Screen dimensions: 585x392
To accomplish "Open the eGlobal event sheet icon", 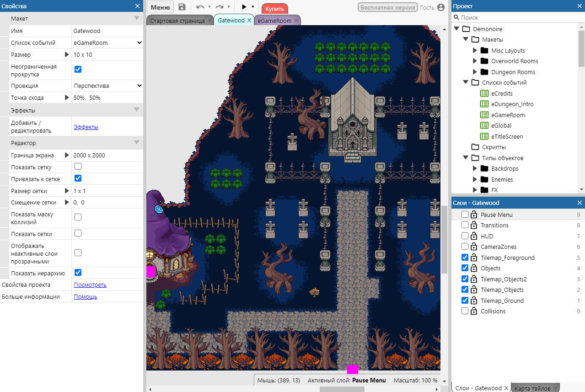I will click(484, 126).
